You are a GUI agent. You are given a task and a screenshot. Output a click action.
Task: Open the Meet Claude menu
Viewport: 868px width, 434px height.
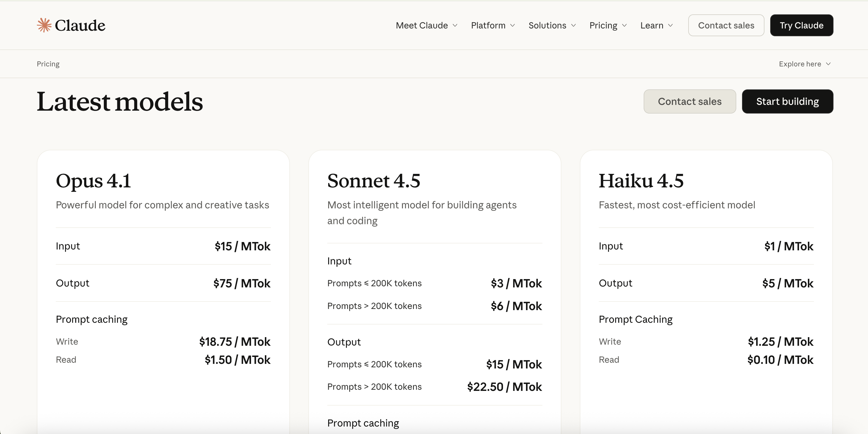pos(422,26)
